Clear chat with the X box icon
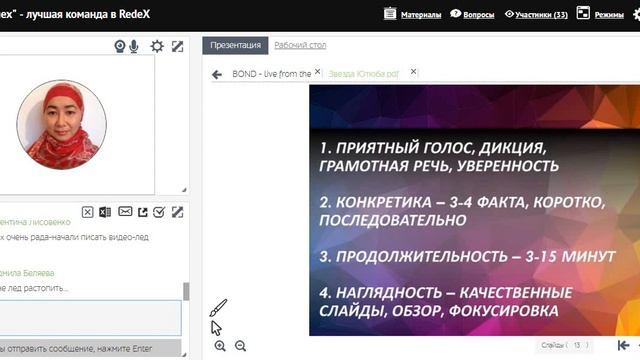640x360 pixels. coord(87,212)
